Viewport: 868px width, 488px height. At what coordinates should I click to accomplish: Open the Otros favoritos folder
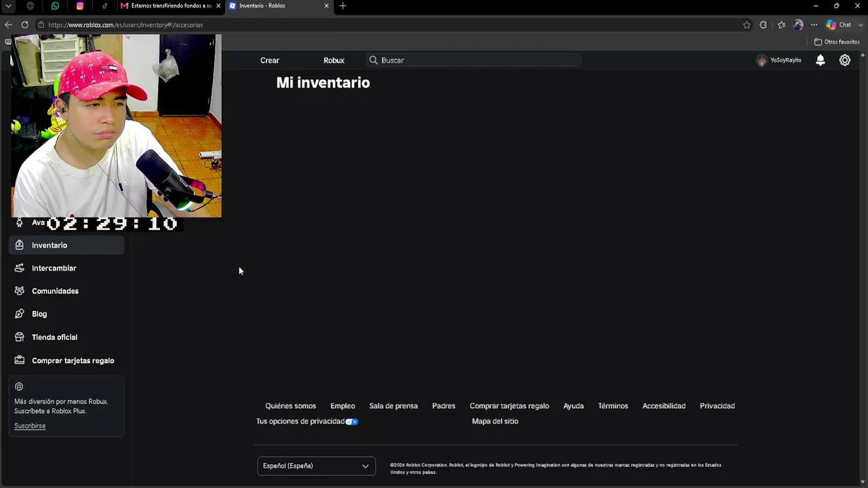click(x=837, y=42)
